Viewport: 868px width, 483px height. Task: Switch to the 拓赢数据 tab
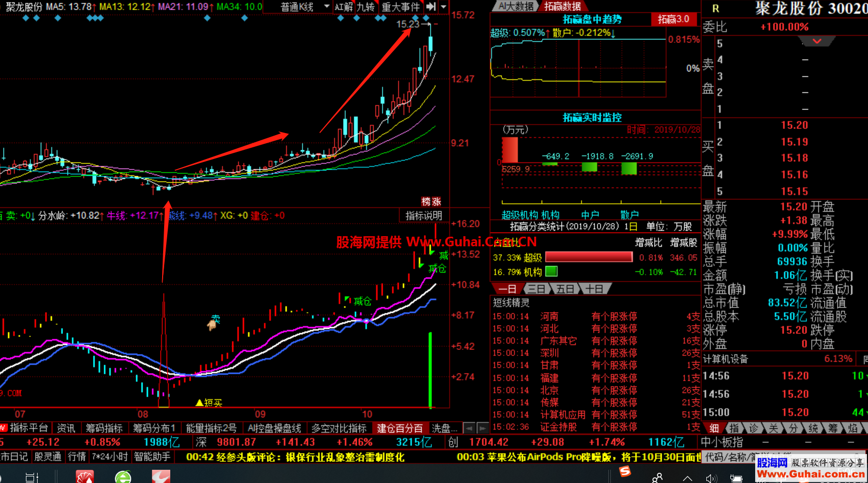pos(562,6)
